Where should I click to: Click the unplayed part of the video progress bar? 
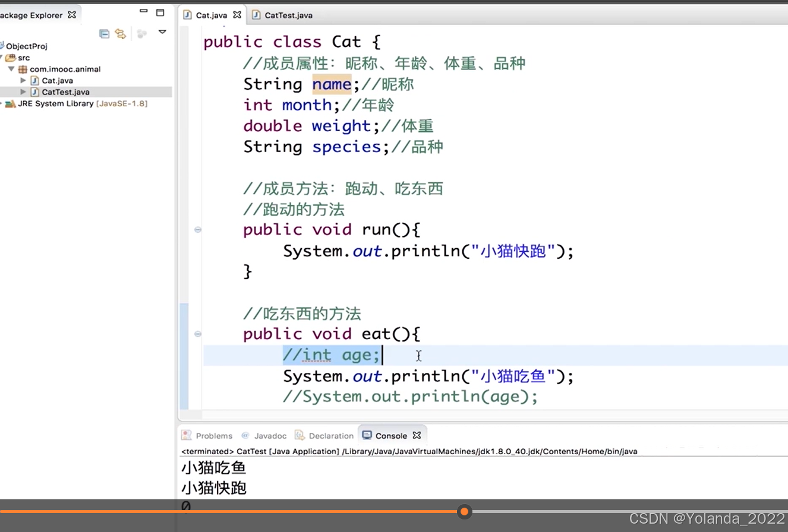[630, 511]
